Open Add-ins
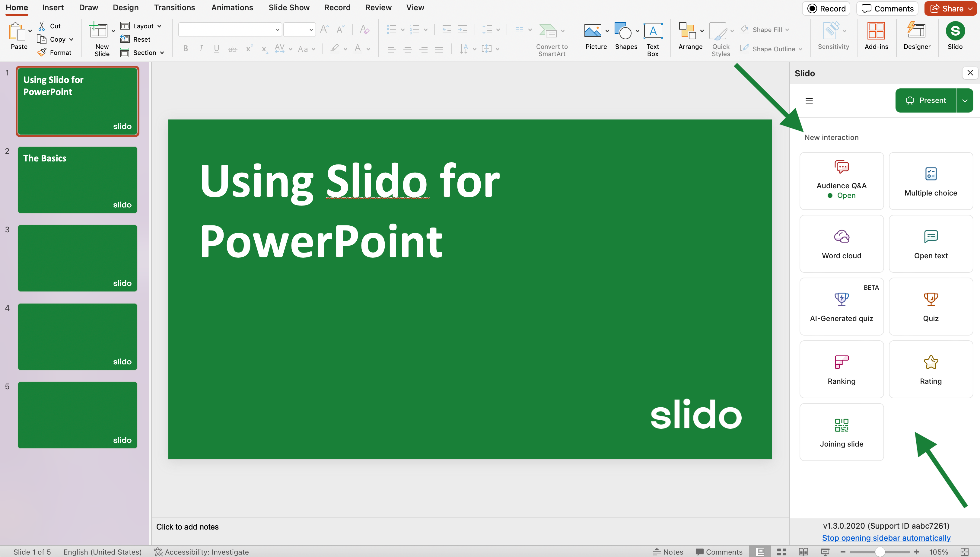 pyautogui.click(x=876, y=36)
